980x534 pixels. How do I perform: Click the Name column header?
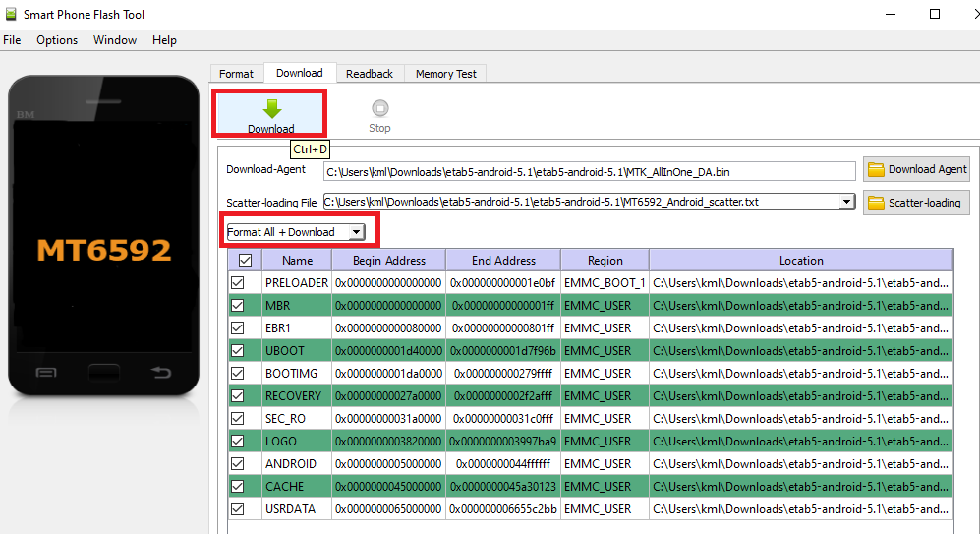(x=297, y=261)
